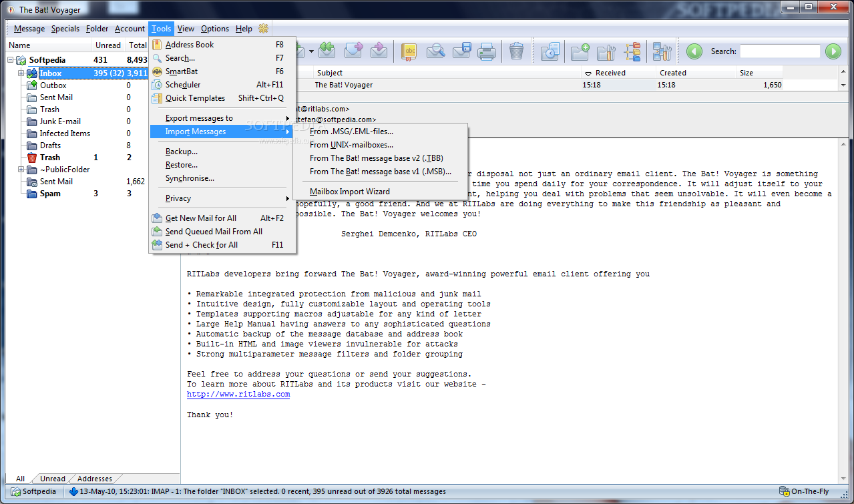Screen dimensions: 854x504
Task: Click the Softpedia account icon in status bar
Action: click(15, 492)
